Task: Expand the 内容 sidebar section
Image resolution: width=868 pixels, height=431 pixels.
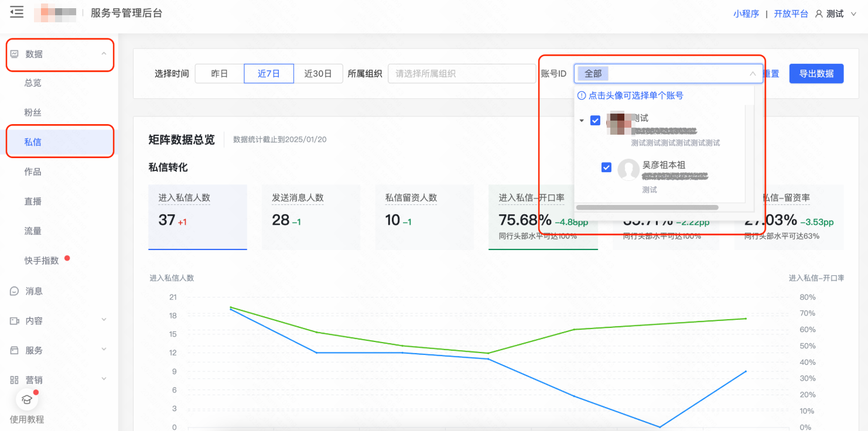Action: click(104, 320)
